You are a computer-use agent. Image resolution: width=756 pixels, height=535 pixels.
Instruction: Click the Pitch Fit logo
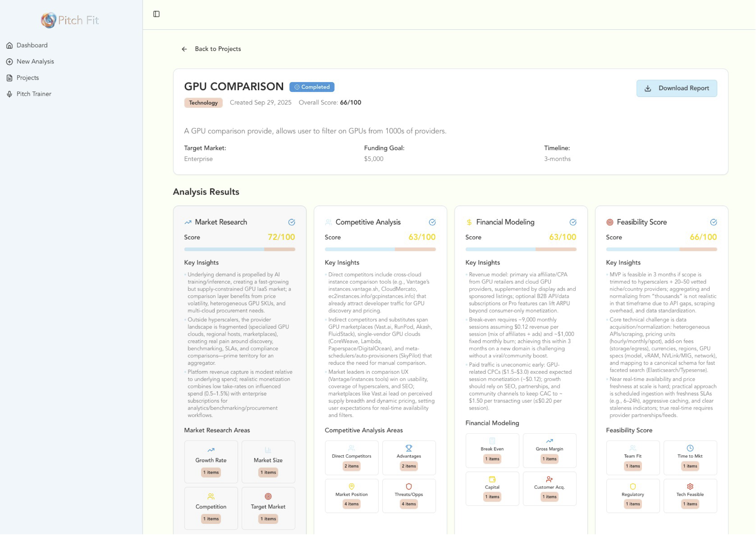[70, 20]
